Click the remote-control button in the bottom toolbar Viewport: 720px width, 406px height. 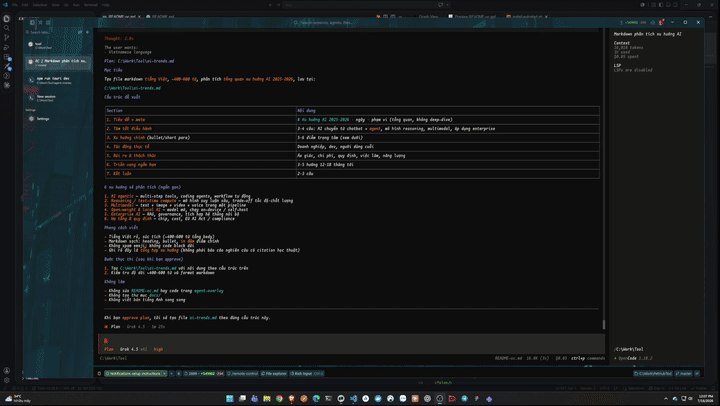(242, 373)
